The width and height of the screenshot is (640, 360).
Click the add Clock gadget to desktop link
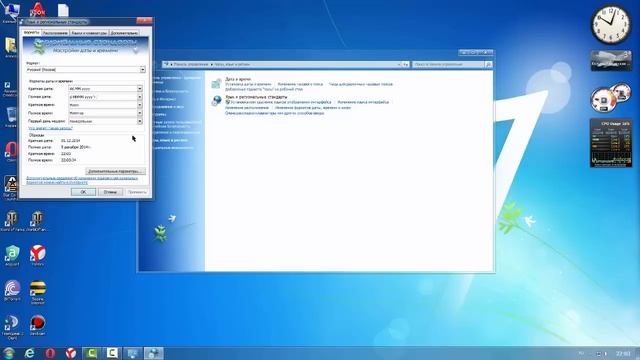[264, 89]
